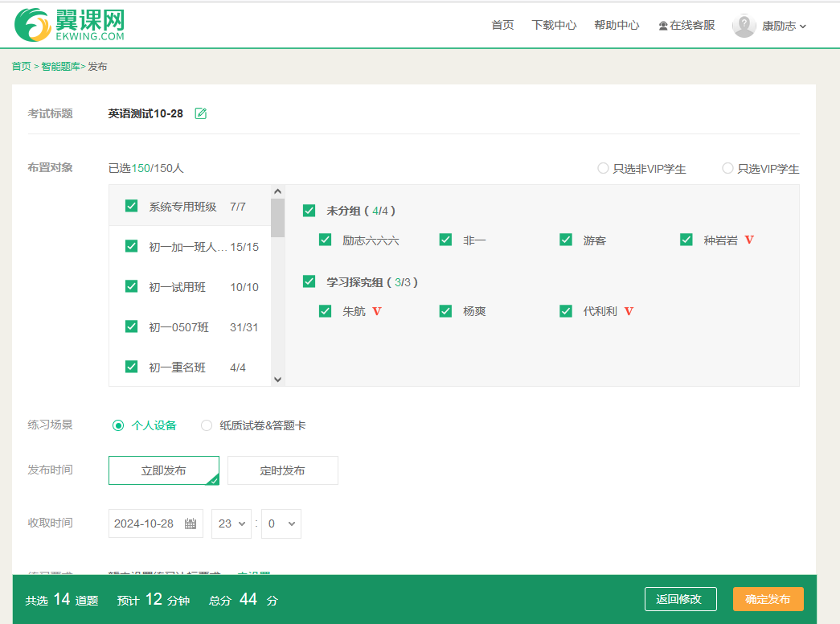Uncheck 初一重名班 class checkbox
This screenshot has width=840, height=624.
click(x=131, y=367)
